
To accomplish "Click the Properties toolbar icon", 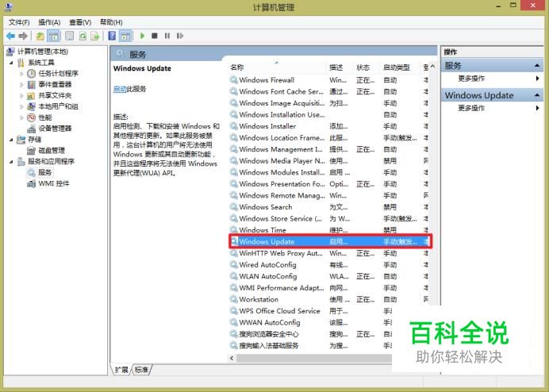I will [70, 36].
